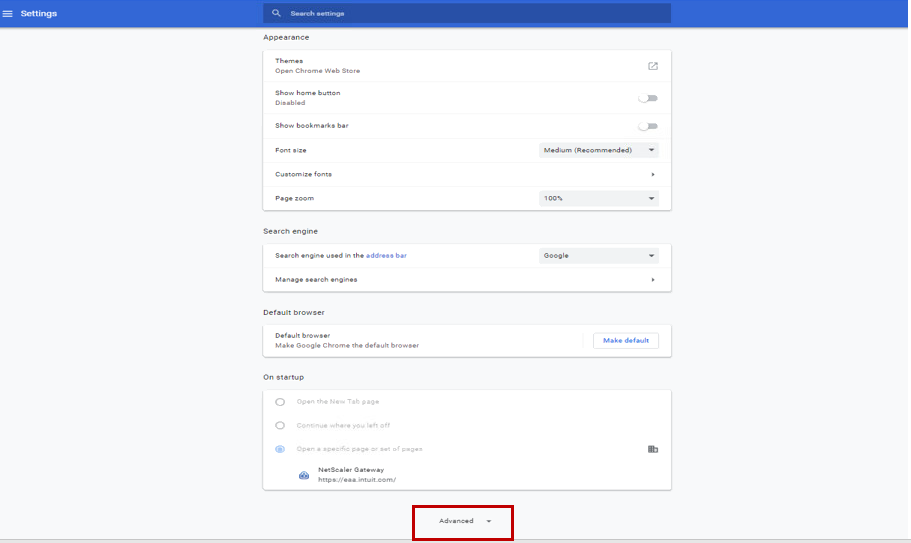Screen dimensions: 911x543
Task: Click the Make default button
Action: click(x=626, y=340)
